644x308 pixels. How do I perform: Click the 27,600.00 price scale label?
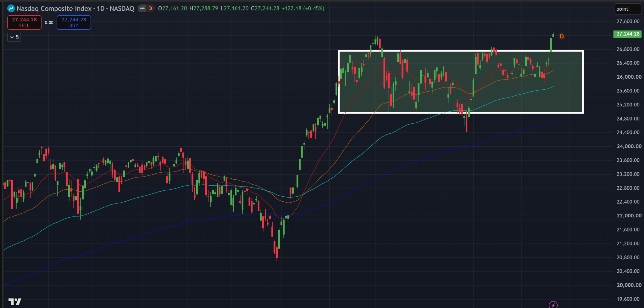pos(628,21)
